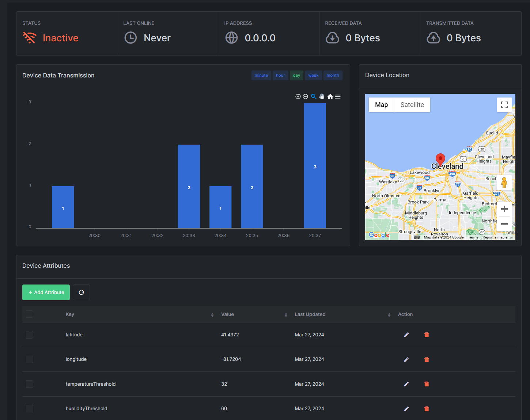
Task: Check the longitude row checkbox
Action: (x=30, y=359)
